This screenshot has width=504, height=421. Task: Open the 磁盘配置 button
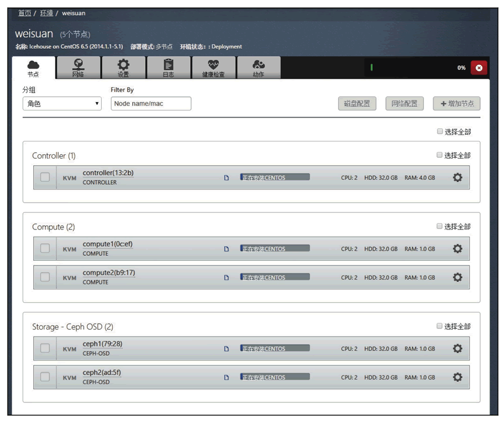coord(357,103)
